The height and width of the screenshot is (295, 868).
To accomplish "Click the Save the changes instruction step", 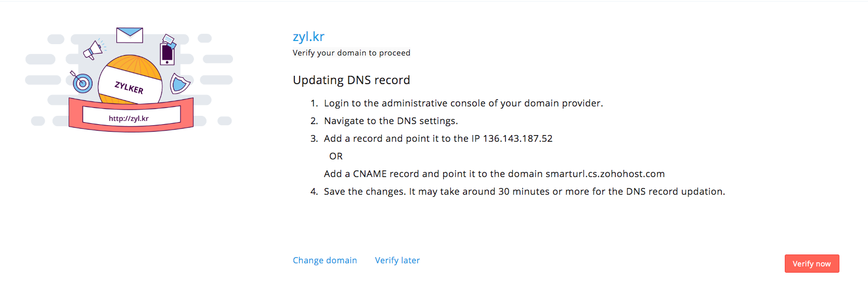I will [x=524, y=192].
